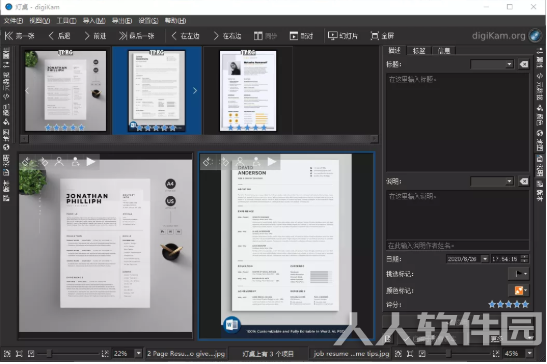The image size is (547, 364).
Task: Click the thumbnail strip horizontal scrollbar
Action: pyautogui.click(x=199, y=139)
